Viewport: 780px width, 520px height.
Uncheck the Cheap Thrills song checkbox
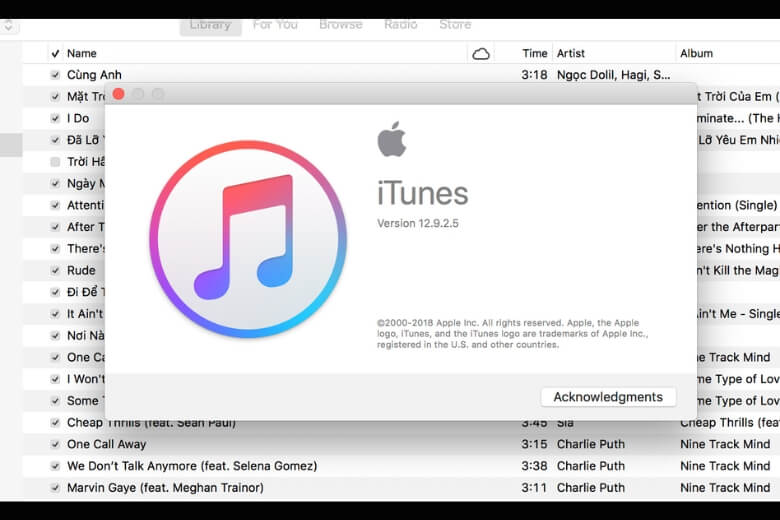point(55,422)
